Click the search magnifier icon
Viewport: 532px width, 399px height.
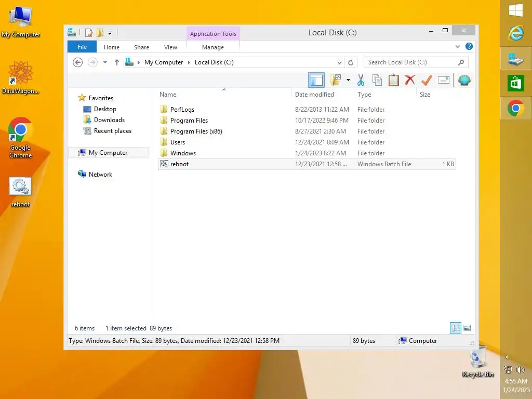pyautogui.click(x=461, y=62)
